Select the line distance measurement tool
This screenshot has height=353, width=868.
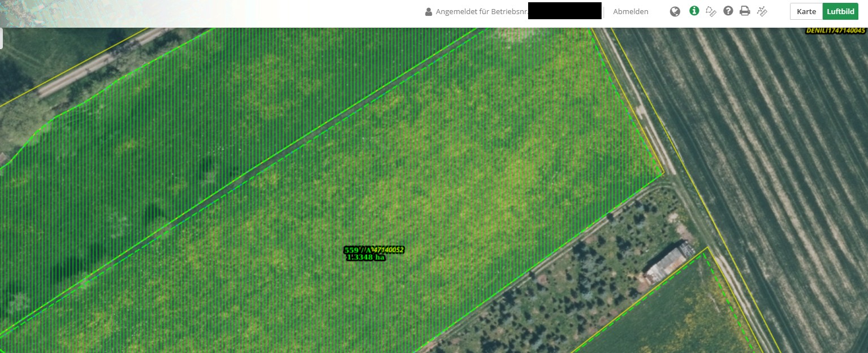pos(762,11)
